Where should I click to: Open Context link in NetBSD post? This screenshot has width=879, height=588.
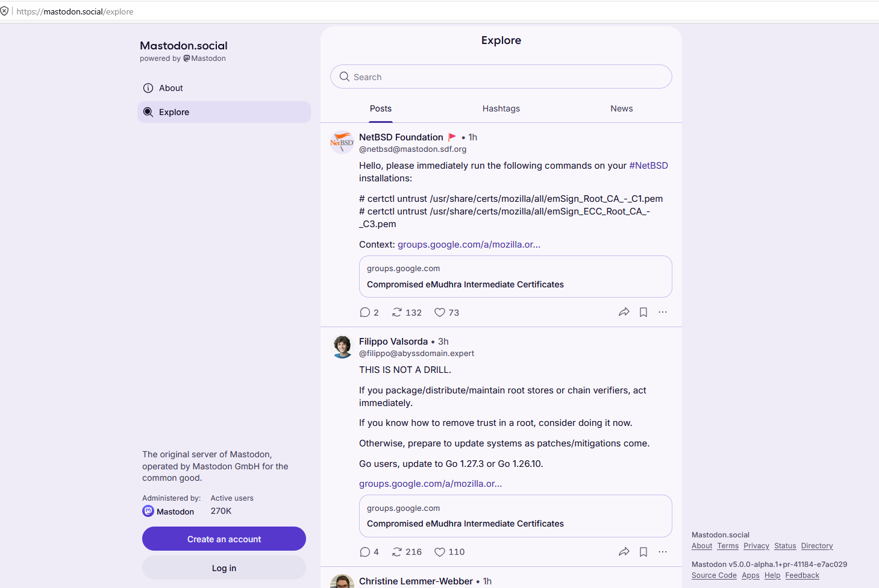tap(469, 245)
